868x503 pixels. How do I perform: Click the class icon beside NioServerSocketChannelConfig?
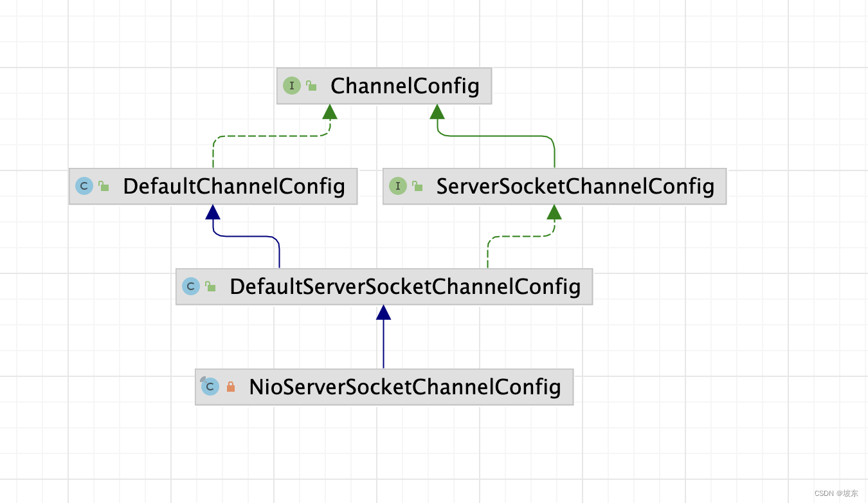tap(210, 387)
